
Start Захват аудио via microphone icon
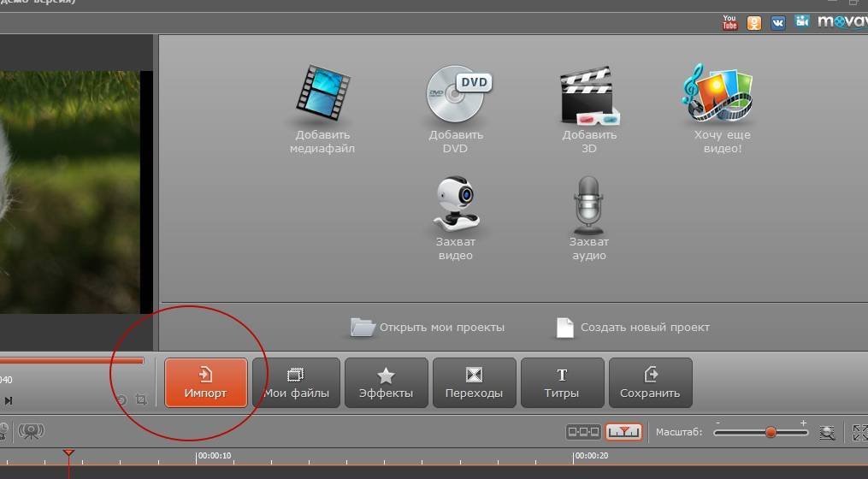[588, 205]
